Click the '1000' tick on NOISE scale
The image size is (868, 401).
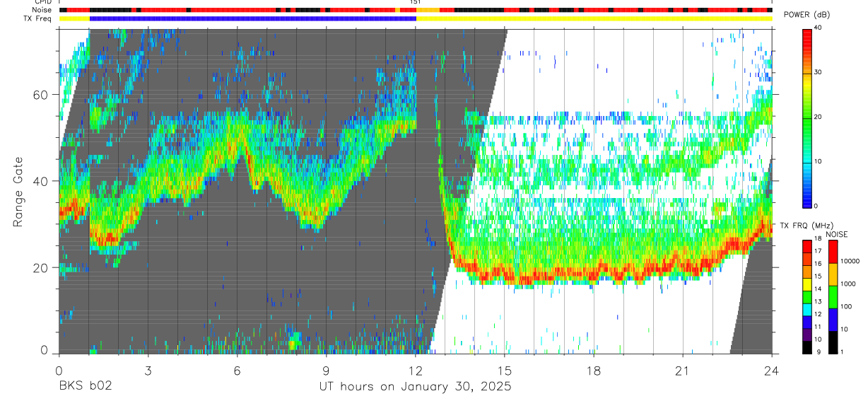click(848, 284)
